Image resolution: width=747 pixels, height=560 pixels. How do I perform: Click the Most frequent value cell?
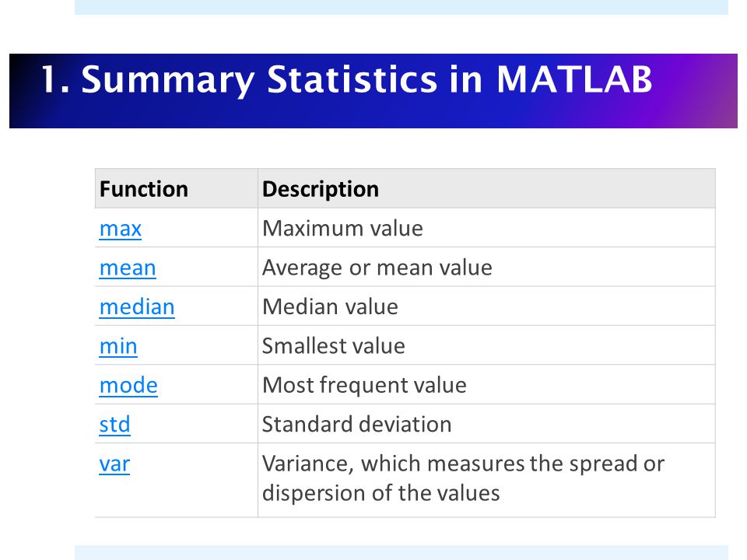[486, 384]
